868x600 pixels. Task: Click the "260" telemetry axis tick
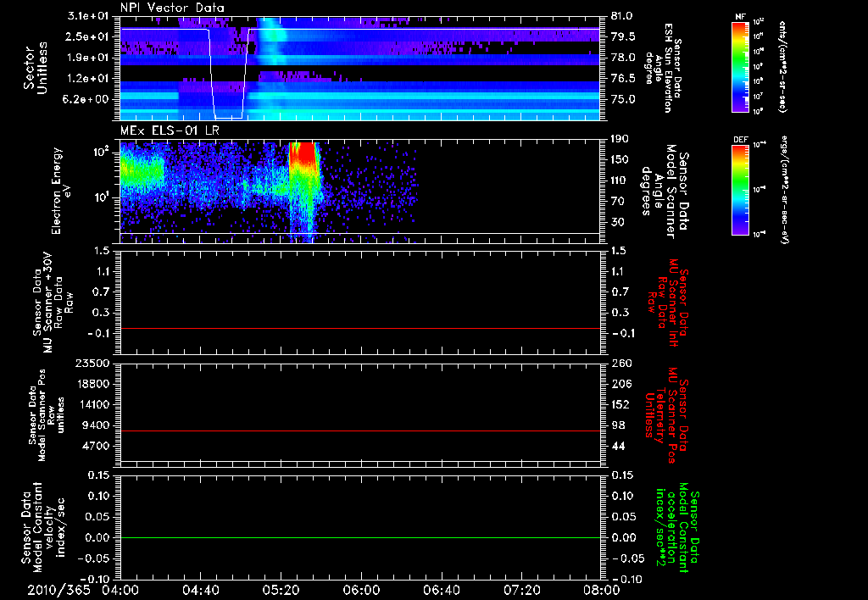[620, 364]
